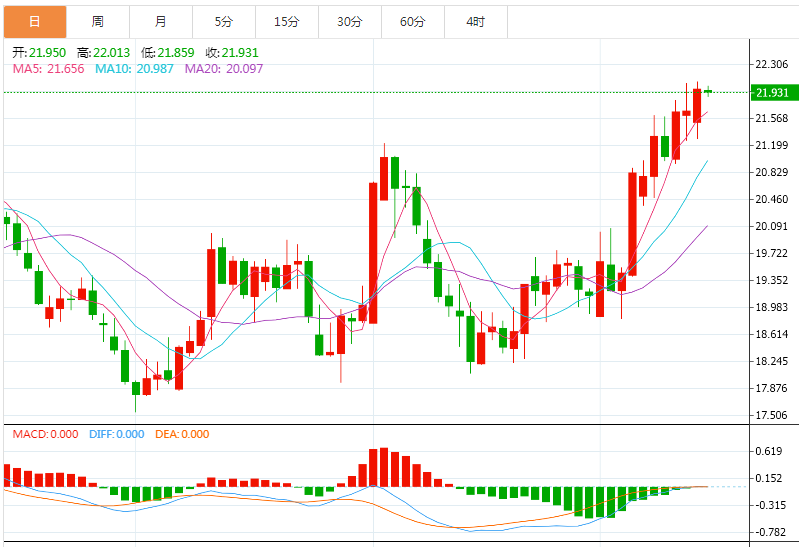Click the 低:21.859 low price text
Image resolution: width=799 pixels, height=547 pixels.
coord(168,53)
